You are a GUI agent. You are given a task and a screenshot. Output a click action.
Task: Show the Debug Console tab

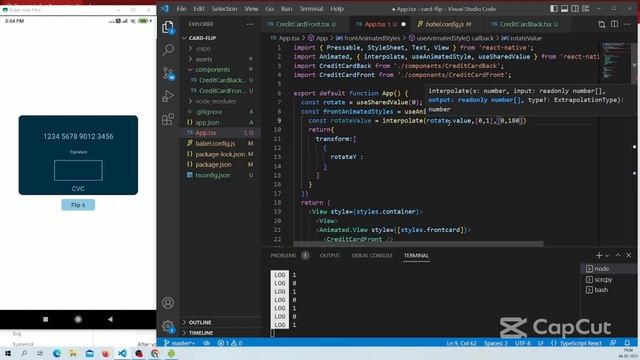[372, 256]
